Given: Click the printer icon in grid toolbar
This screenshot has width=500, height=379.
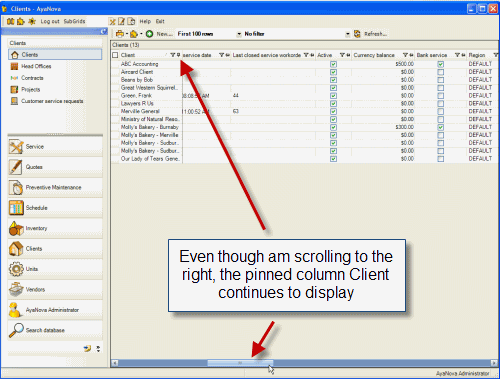Looking at the screenshot, I should (x=119, y=34).
